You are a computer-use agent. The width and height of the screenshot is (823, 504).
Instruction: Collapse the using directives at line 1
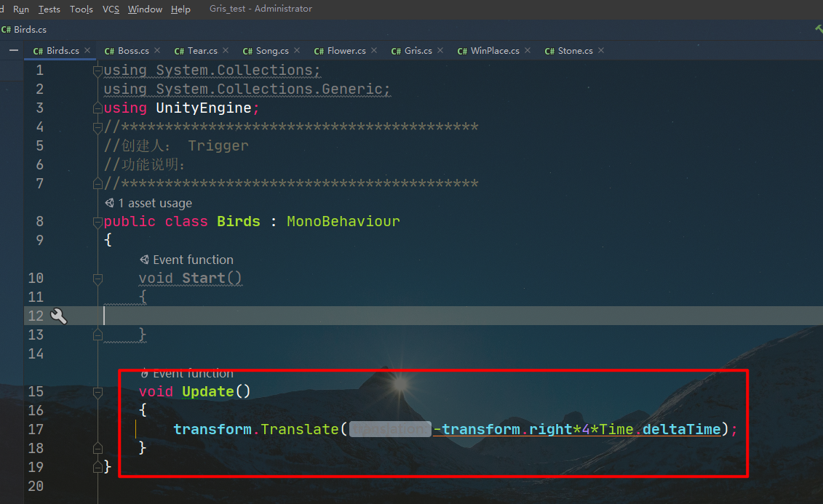click(x=98, y=71)
